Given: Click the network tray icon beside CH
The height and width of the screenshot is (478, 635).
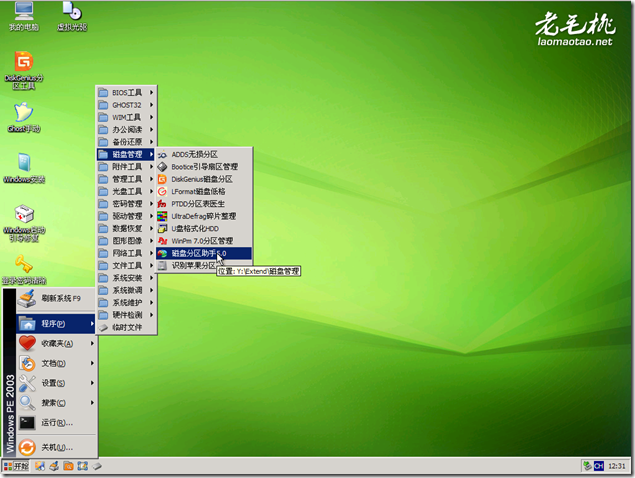Looking at the screenshot, I should coord(585,466).
